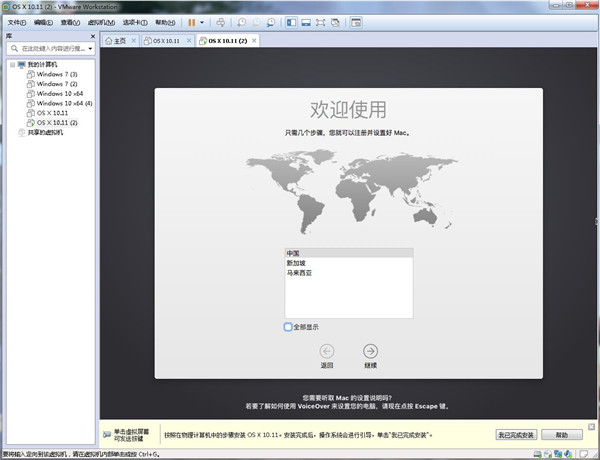
Task: Open the 帮助(H) menu
Action: click(165, 23)
